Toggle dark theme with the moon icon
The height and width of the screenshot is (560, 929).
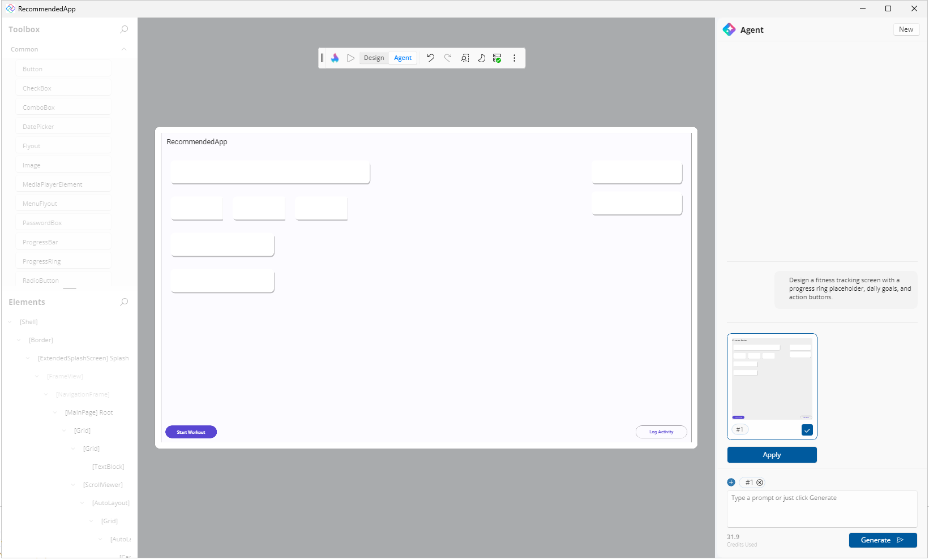481,58
